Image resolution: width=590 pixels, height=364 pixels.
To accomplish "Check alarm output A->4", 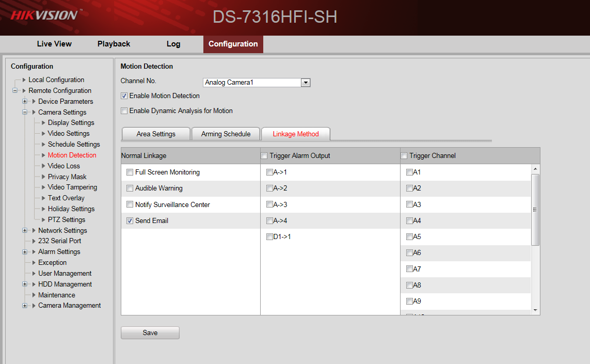I will (269, 220).
